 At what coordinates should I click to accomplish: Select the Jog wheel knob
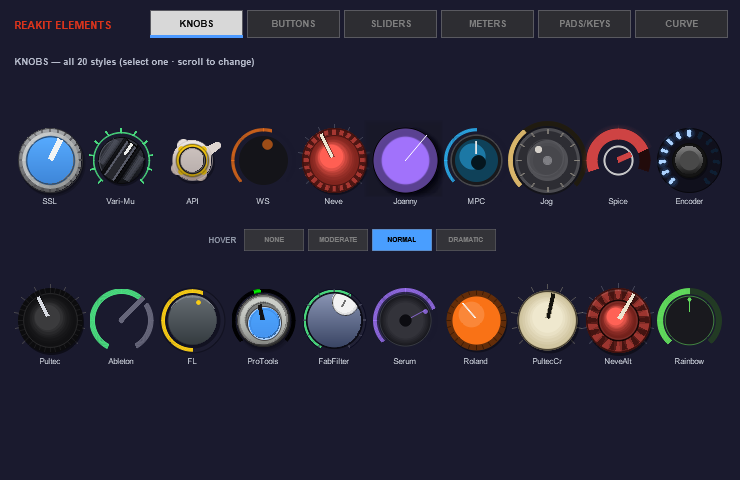point(547,160)
